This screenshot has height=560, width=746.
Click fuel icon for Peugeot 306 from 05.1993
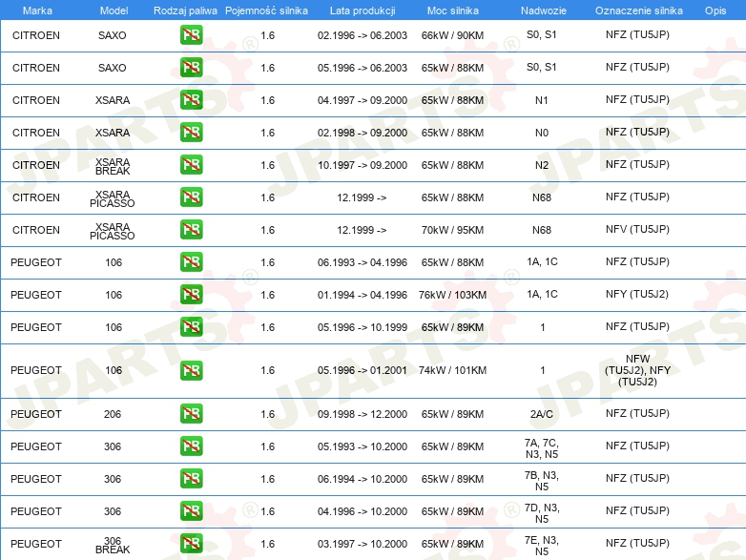point(191,446)
